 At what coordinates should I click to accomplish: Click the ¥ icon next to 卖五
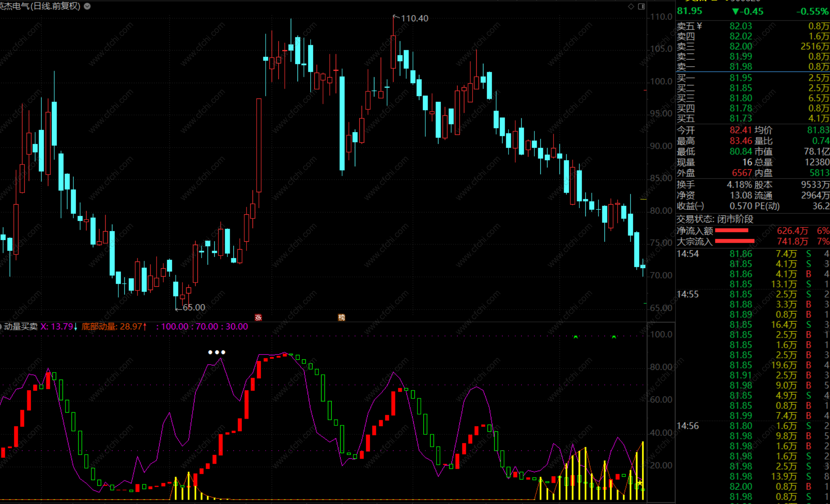pyautogui.click(x=699, y=26)
